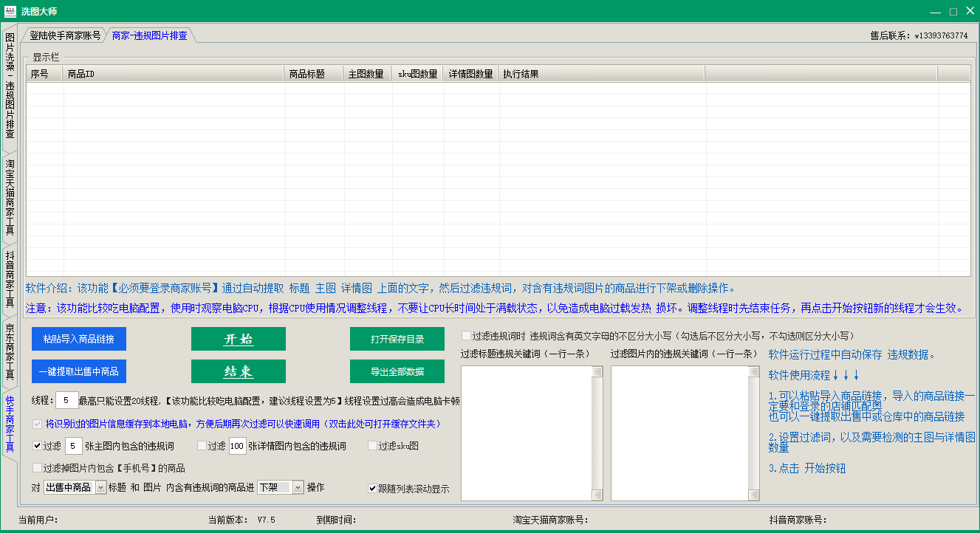The height and width of the screenshot is (533, 980).
Task: Enable 过滤详情图内包含的违规词 checkbox
Action: pyautogui.click(x=202, y=446)
